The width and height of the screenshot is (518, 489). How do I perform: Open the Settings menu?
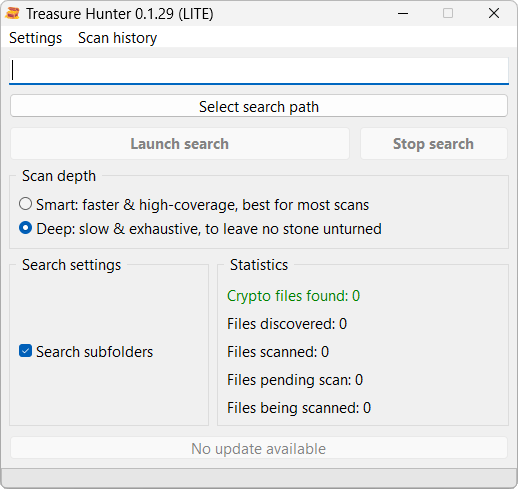pos(36,38)
